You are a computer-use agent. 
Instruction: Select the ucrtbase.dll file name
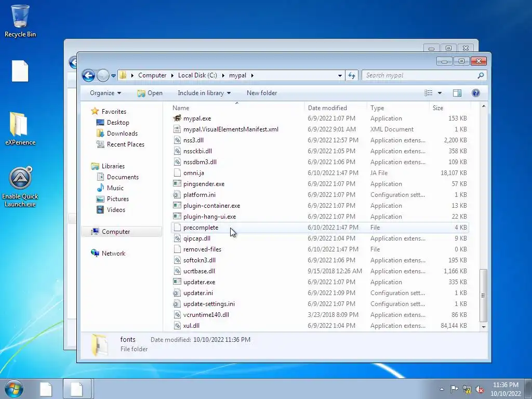pyautogui.click(x=199, y=271)
